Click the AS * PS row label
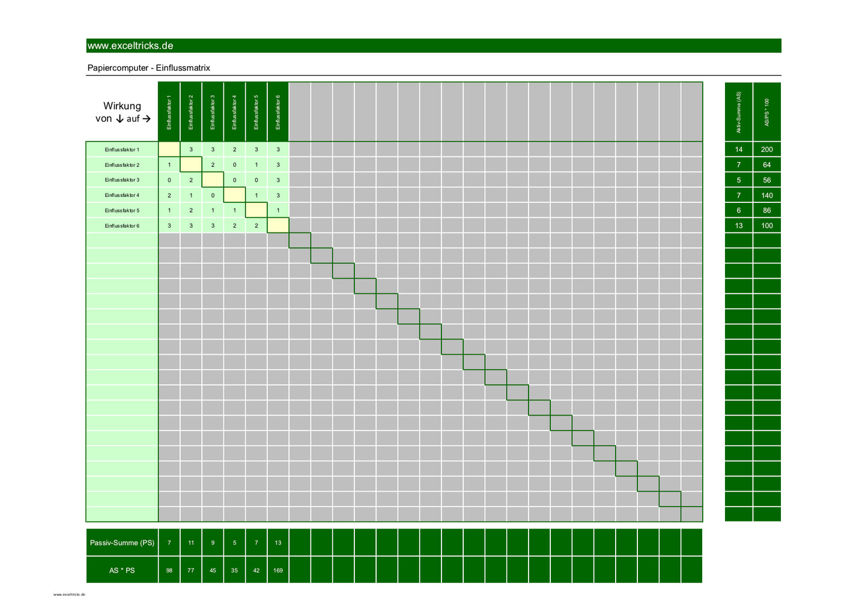The width and height of the screenshot is (868, 613). click(x=122, y=570)
